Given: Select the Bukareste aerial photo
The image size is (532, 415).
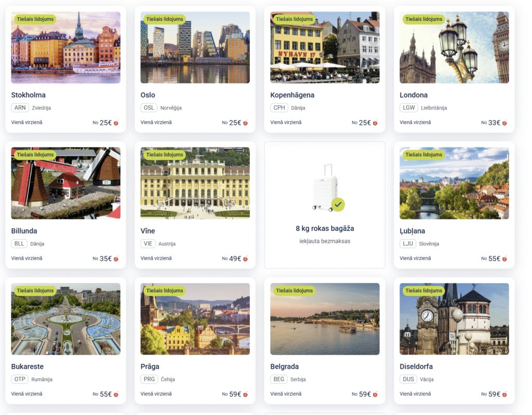Looking at the screenshot, I should pos(66,319).
